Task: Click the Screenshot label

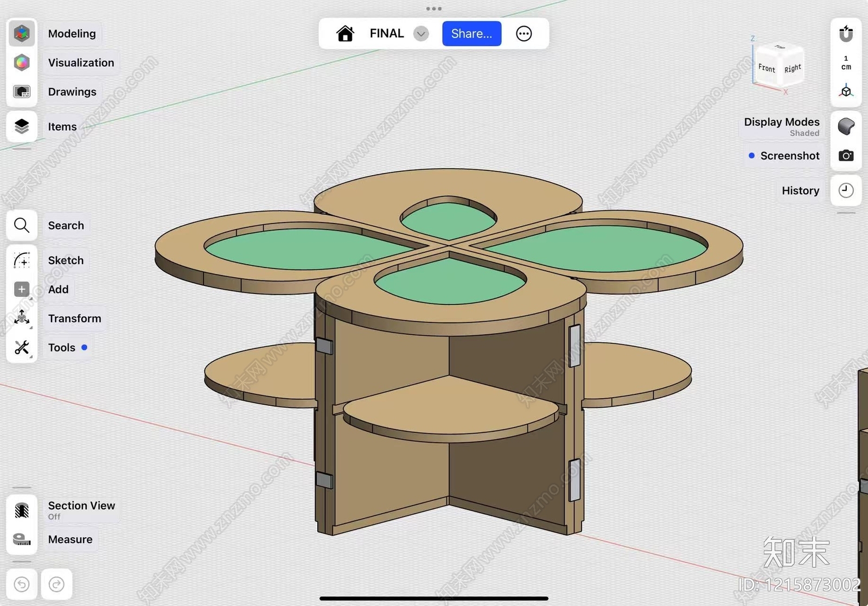Action: pos(790,156)
